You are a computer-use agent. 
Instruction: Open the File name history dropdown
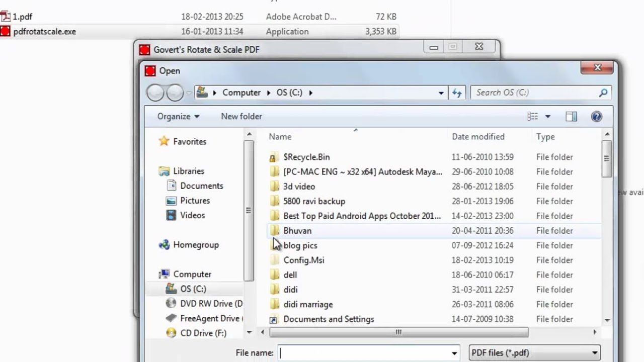click(455, 353)
